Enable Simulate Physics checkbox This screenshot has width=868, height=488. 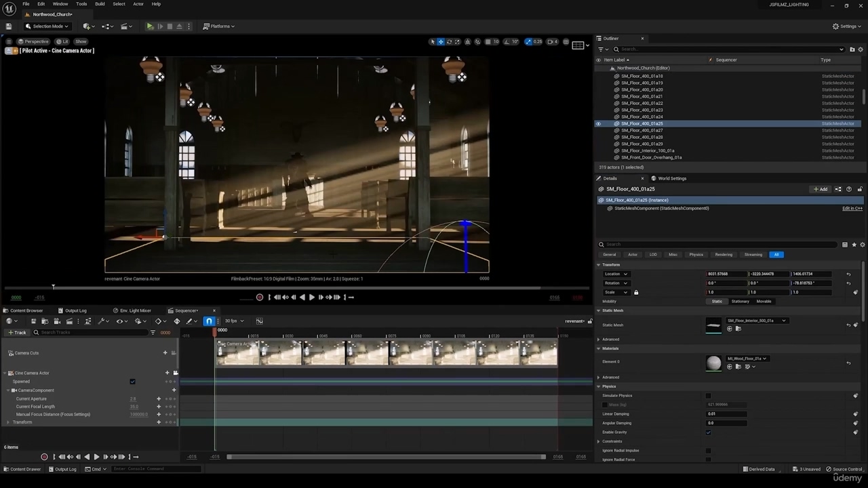(x=708, y=396)
